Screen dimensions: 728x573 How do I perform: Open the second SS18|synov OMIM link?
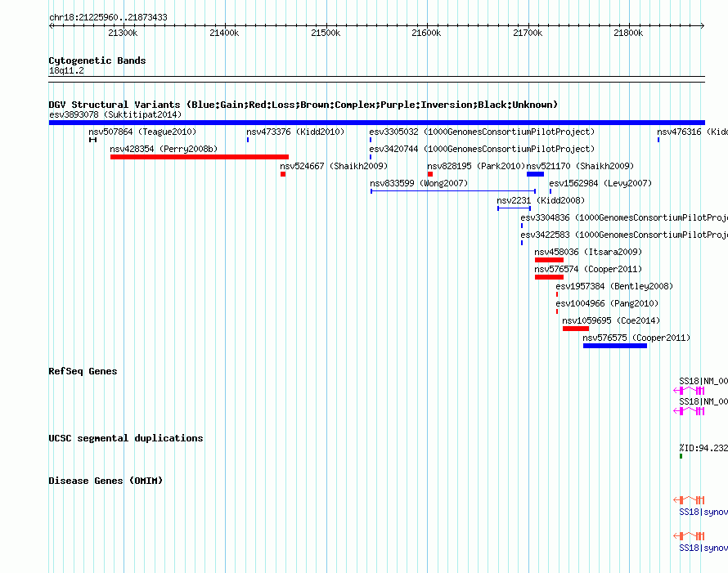point(703,548)
